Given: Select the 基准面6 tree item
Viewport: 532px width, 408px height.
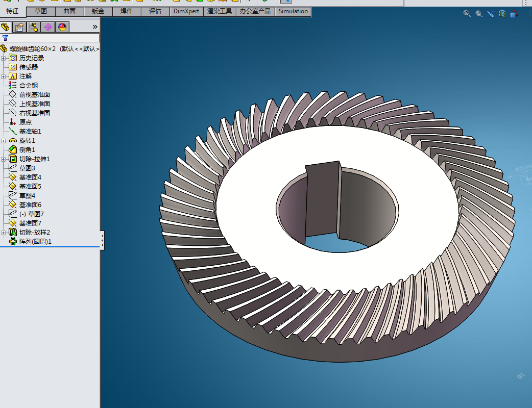Looking at the screenshot, I should coord(30,205).
